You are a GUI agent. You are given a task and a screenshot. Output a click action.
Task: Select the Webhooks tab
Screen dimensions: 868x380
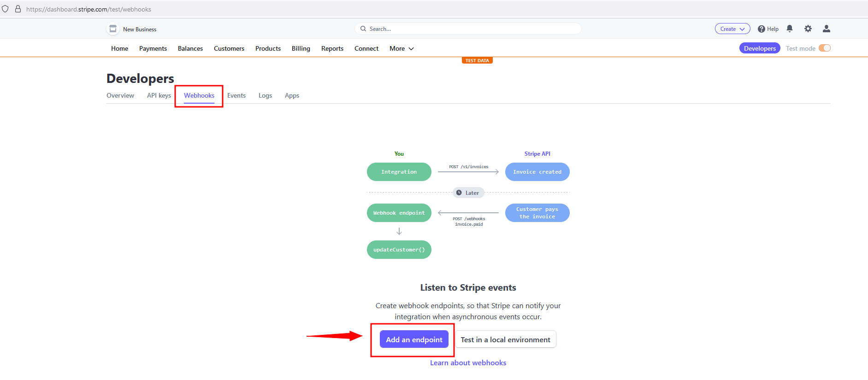point(199,95)
